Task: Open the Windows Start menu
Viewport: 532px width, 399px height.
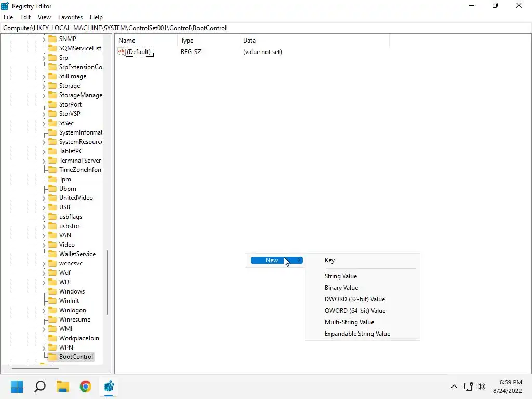Action: pyautogui.click(x=17, y=387)
